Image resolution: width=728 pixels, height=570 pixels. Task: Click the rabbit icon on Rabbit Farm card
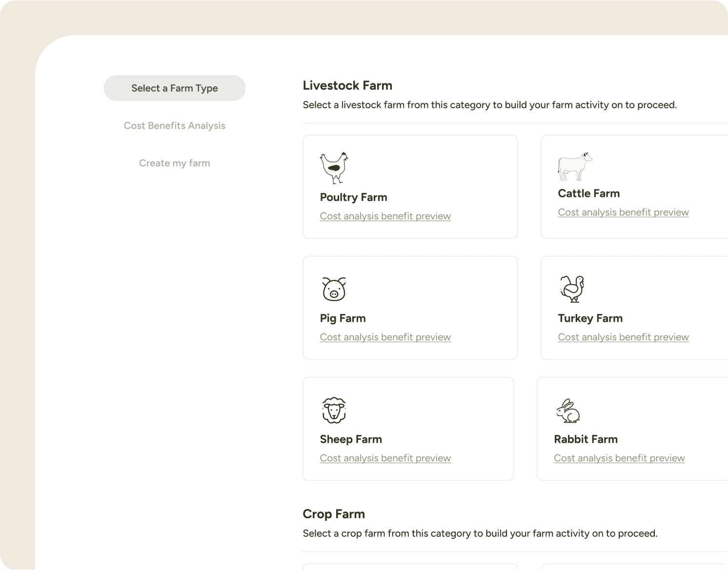[568, 411]
